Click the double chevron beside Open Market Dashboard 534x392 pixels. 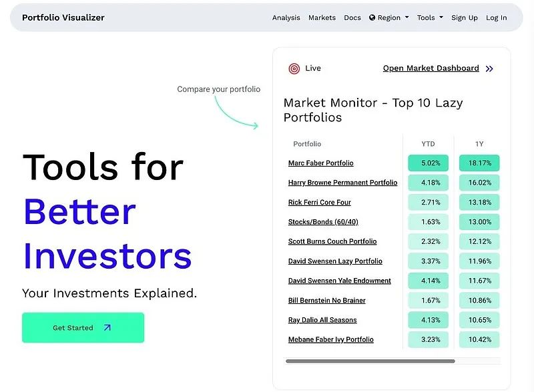pyautogui.click(x=489, y=69)
